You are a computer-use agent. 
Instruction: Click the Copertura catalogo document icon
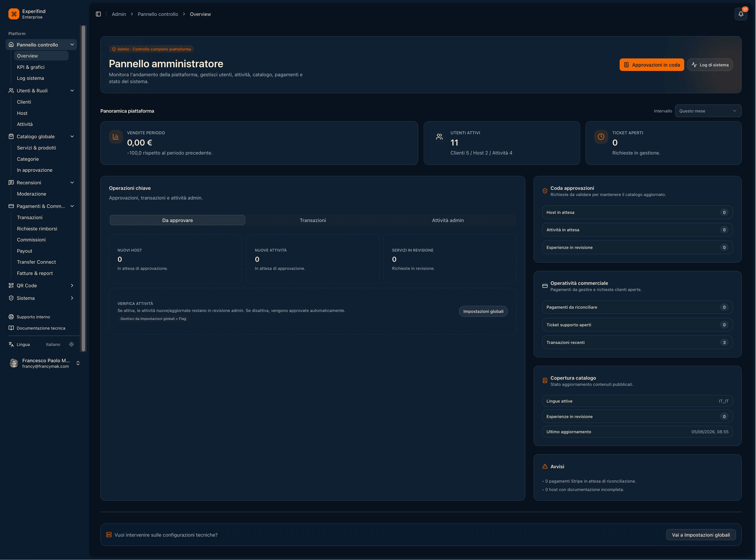tap(545, 380)
